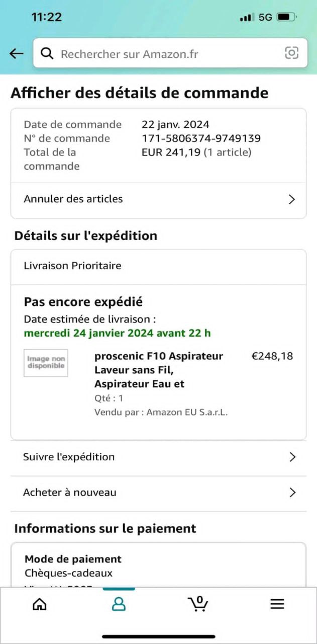
Task: Tap the order number 171-5806374-9749139
Action: click(201, 138)
